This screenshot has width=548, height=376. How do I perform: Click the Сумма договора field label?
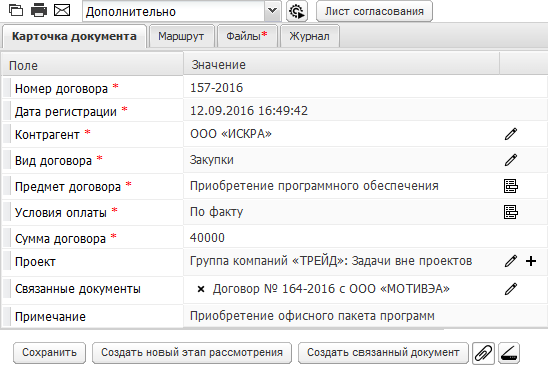[x=60, y=239]
